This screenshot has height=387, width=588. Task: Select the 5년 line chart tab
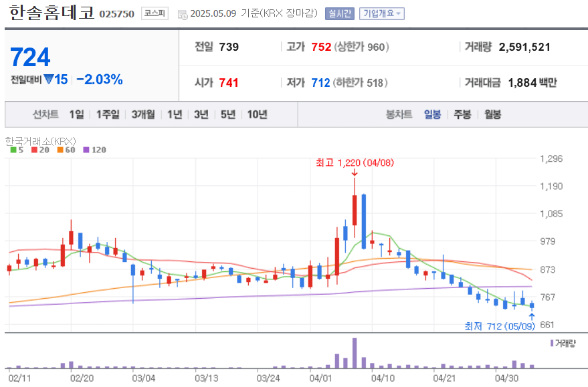point(227,114)
